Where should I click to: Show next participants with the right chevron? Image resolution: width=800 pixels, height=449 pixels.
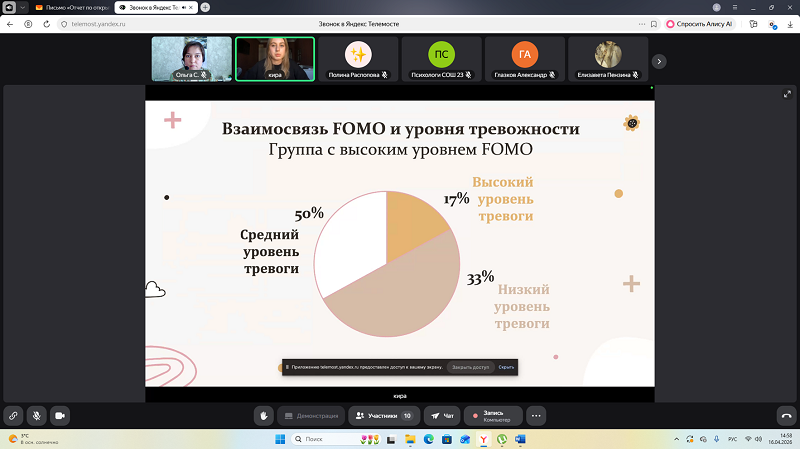tap(659, 61)
